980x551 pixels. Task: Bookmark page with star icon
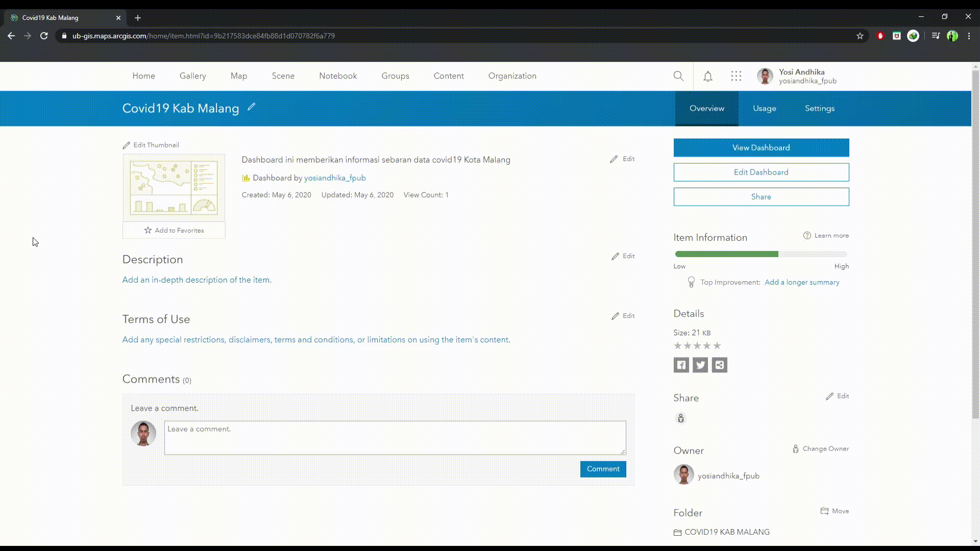pyautogui.click(x=860, y=36)
